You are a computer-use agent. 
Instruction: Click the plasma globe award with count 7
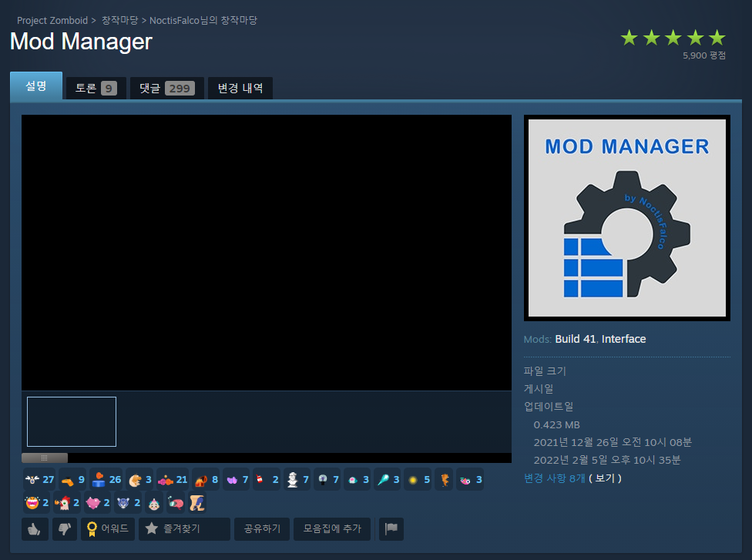coord(328,479)
